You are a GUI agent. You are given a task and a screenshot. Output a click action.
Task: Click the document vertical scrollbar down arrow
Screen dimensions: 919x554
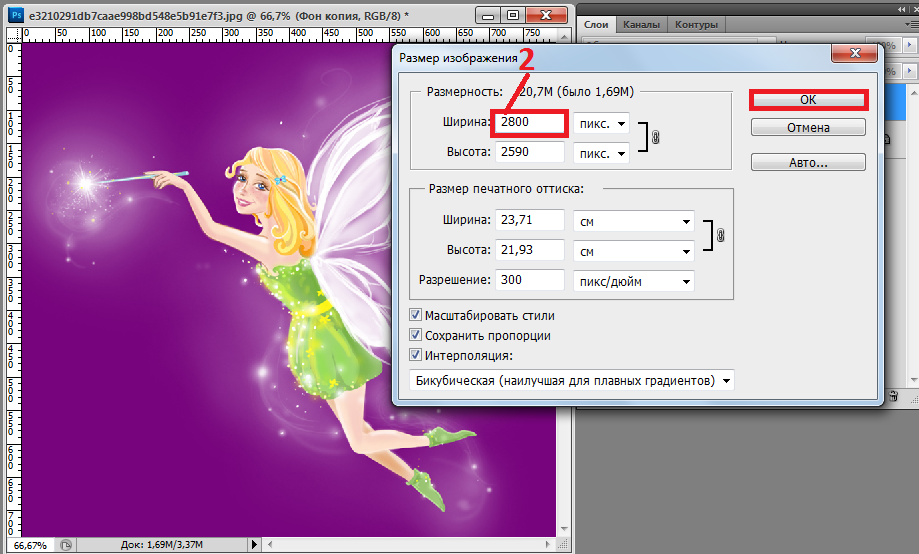[564, 529]
